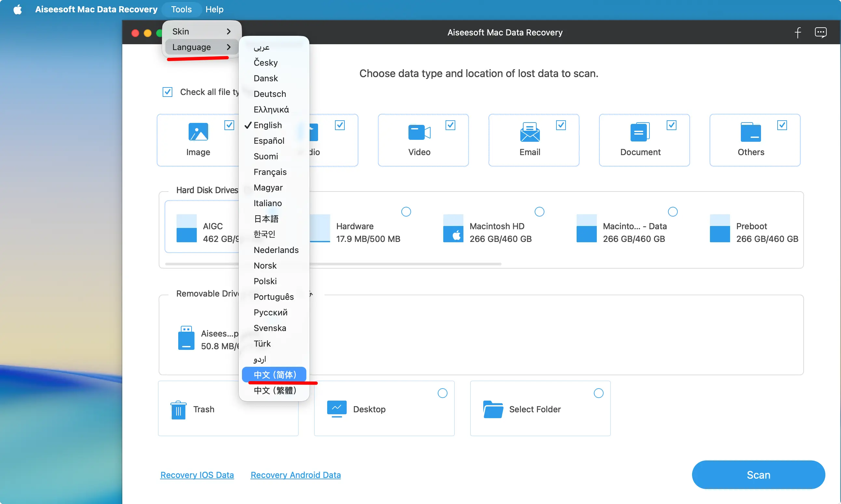Expand the Language submenu arrow
The height and width of the screenshot is (504, 841).
[228, 47]
